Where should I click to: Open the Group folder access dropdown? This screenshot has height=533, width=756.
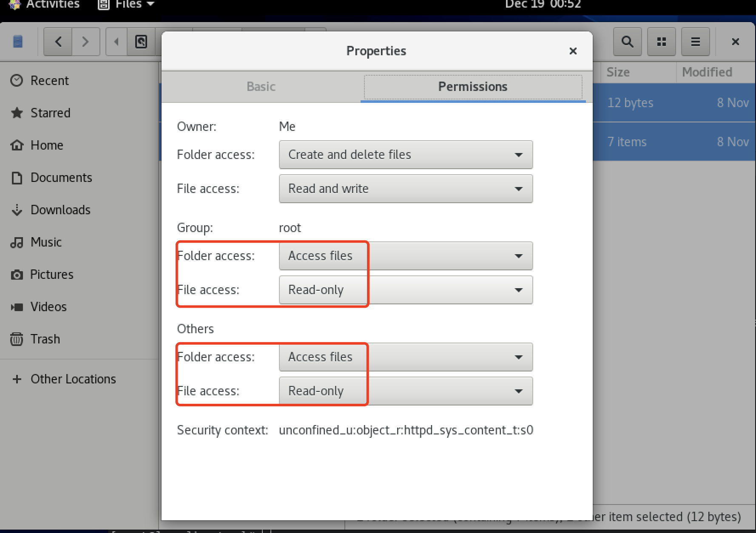point(405,256)
